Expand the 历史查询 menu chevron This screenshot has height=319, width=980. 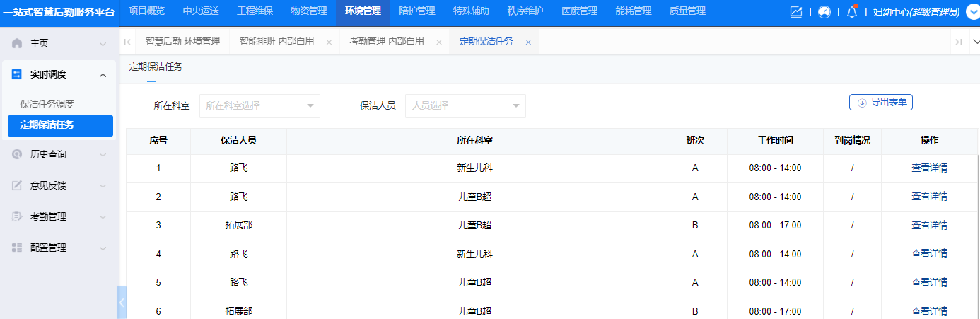(x=103, y=154)
